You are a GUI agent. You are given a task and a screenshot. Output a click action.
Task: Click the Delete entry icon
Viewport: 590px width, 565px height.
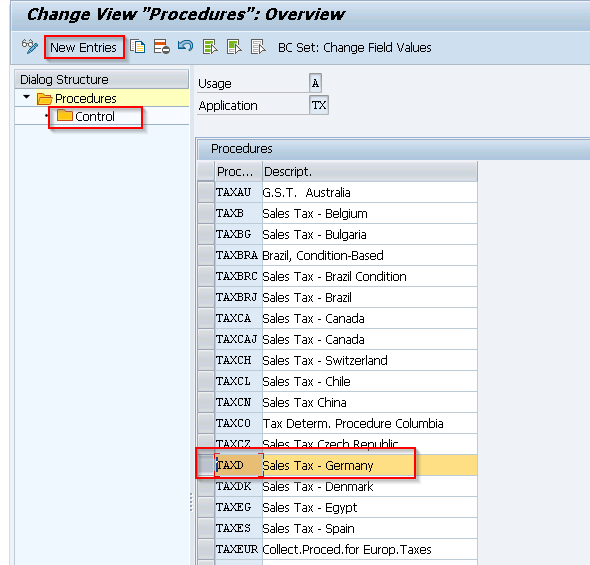click(x=161, y=47)
